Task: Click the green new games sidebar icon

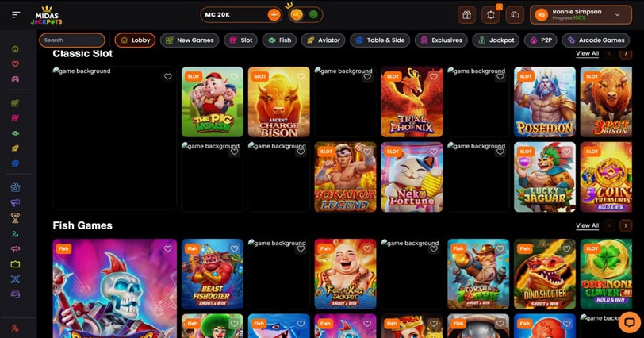Action: (x=15, y=103)
